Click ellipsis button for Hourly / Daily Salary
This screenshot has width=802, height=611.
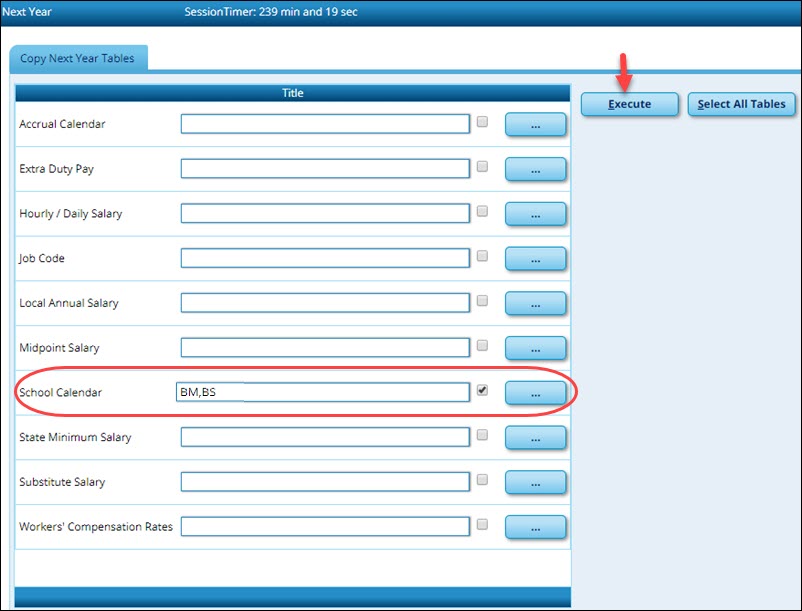pos(535,214)
